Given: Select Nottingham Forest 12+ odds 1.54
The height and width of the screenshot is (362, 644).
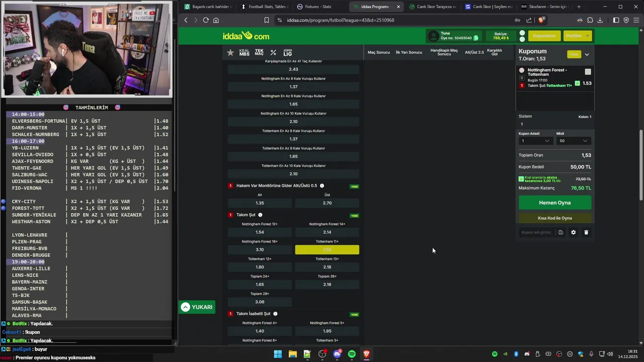Looking at the screenshot, I should (260, 232).
